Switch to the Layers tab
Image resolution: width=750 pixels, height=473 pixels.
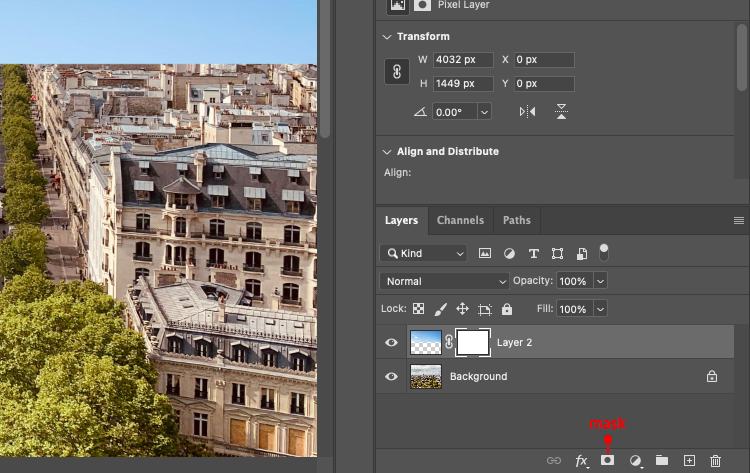[x=401, y=220]
